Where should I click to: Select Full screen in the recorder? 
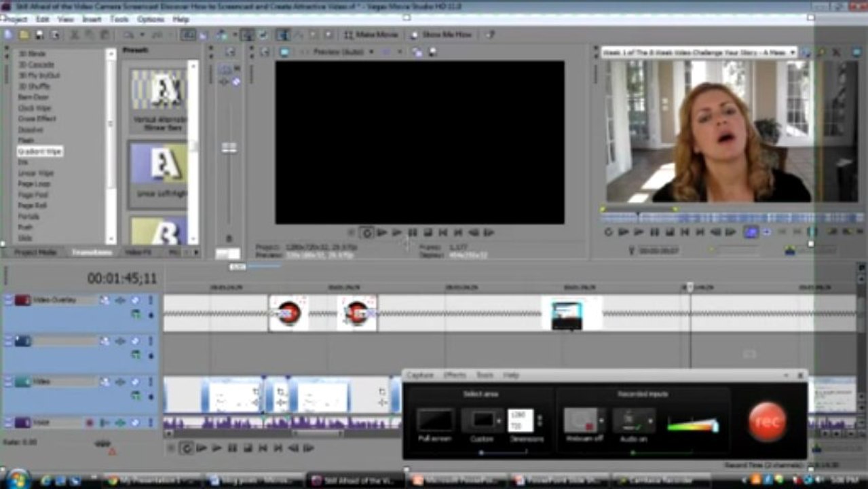(x=435, y=420)
